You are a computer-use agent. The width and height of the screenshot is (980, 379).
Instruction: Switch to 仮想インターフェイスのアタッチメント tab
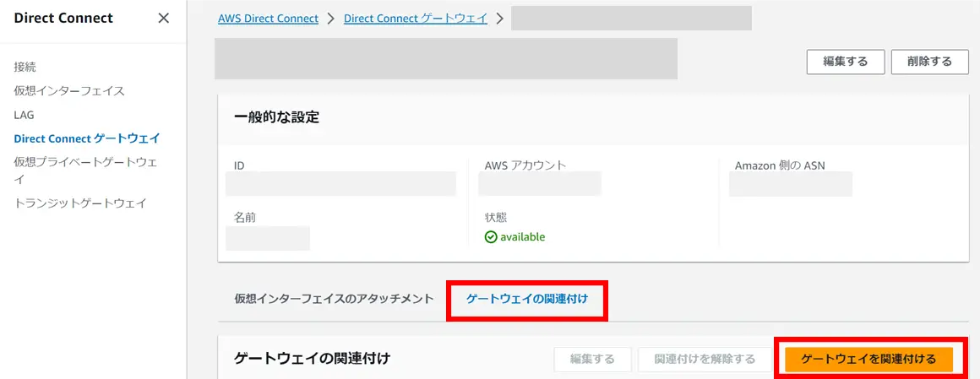pos(334,299)
